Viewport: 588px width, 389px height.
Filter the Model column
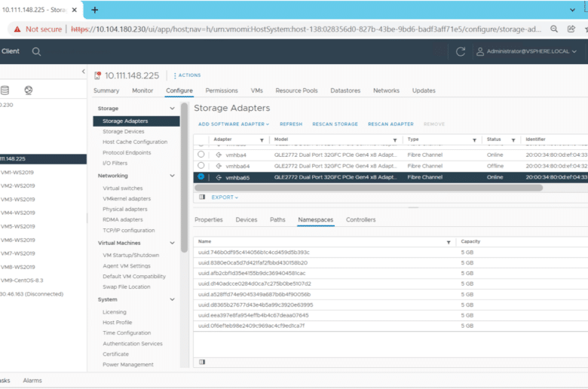395,140
